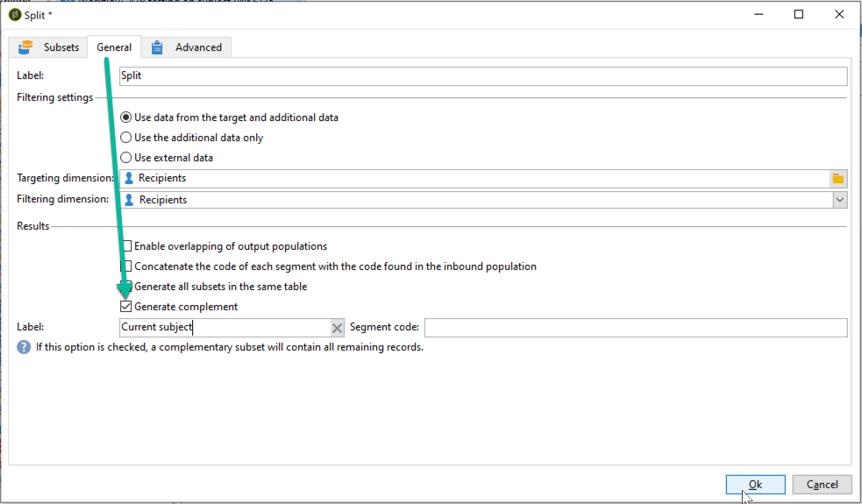Click the blue help question mark icon
This screenshot has width=862, height=504.
[24, 347]
